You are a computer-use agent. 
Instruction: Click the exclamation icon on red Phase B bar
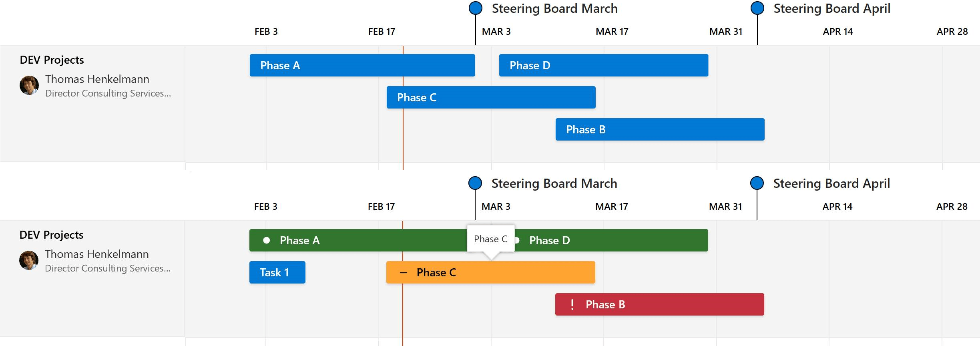572,305
